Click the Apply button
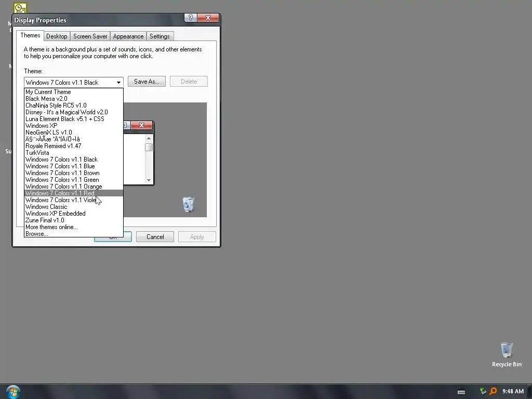The height and width of the screenshot is (399, 532). 197,237
